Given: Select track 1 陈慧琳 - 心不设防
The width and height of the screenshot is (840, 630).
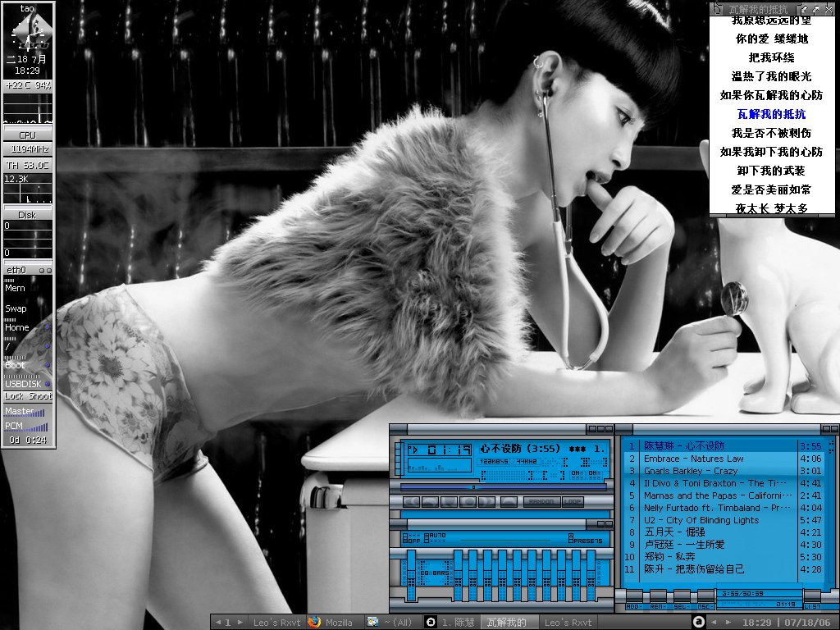Looking at the screenshot, I should (x=724, y=445).
